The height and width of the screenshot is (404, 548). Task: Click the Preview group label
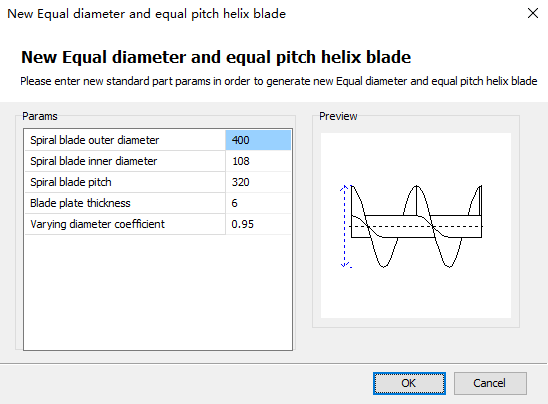tap(338, 116)
